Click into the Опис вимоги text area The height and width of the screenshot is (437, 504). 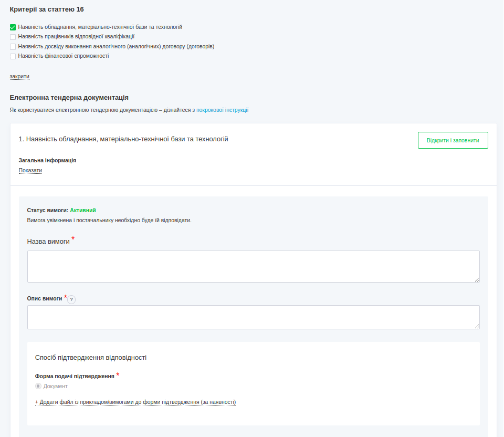coord(253,317)
